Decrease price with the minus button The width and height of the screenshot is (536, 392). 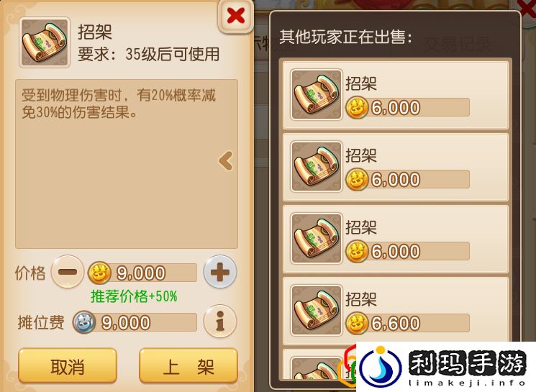[68, 272]
